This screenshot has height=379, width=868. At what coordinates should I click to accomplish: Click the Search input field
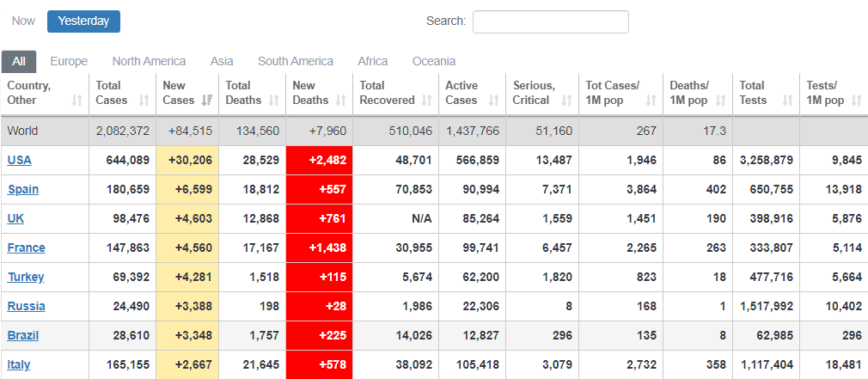[550, 21]
